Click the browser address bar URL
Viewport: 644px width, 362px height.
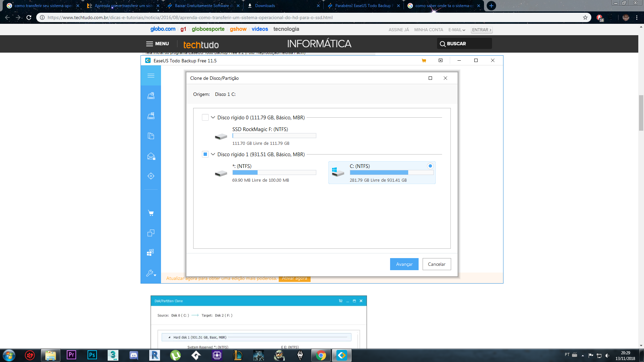click(x=190, y=17)
